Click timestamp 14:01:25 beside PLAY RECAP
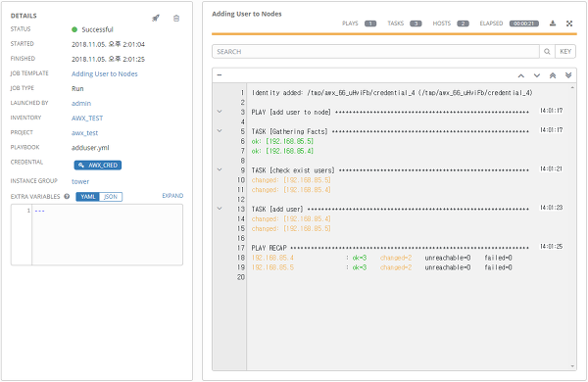The height and width of the screenshot is (382, 588). pos(551,247)
